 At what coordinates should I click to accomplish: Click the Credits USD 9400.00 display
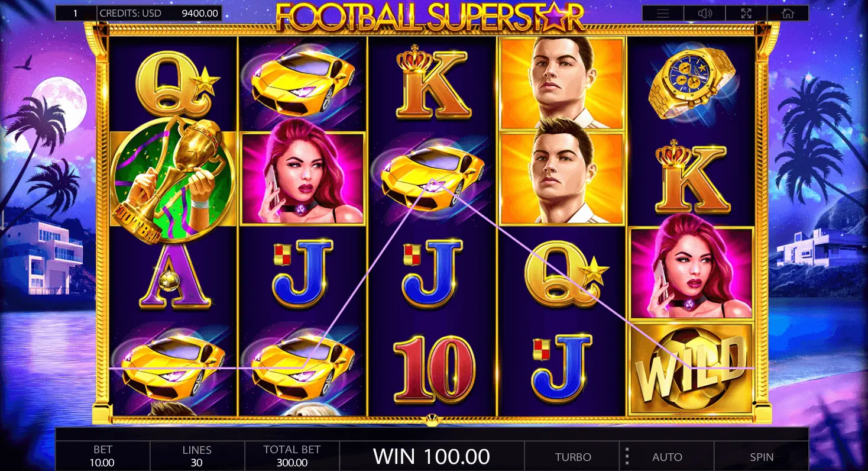(x=159, y=13)
